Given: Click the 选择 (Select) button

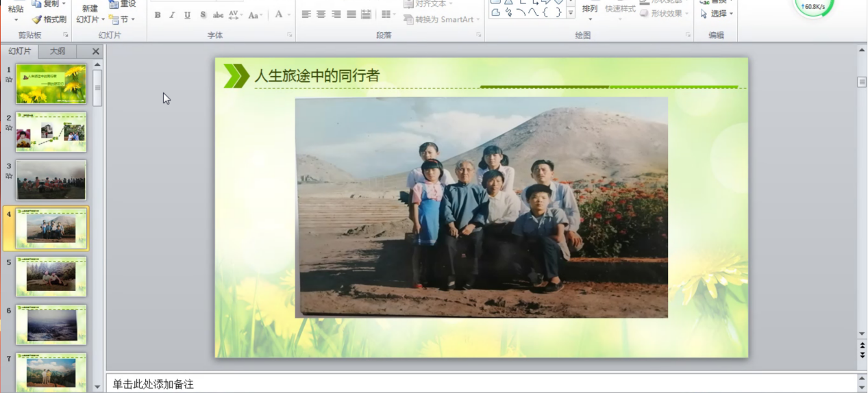Looking at the screenshot, I should (x=718, y=14).
